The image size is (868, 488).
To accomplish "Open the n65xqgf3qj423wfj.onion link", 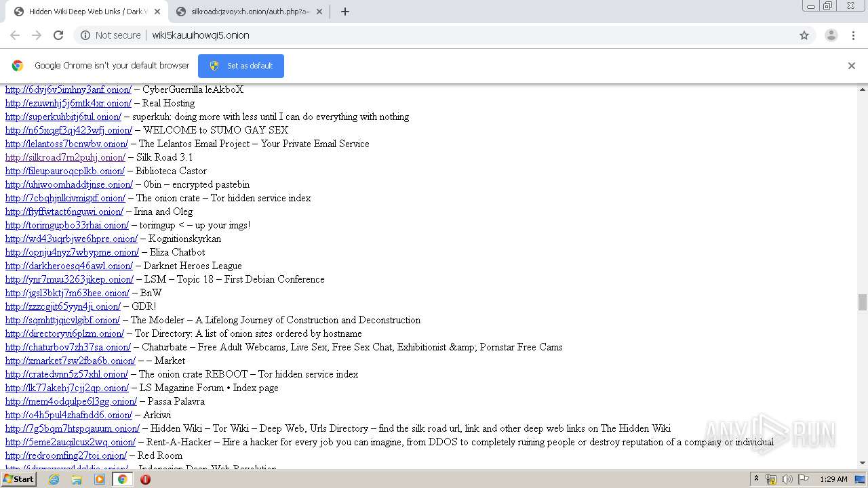I will 68,130.
